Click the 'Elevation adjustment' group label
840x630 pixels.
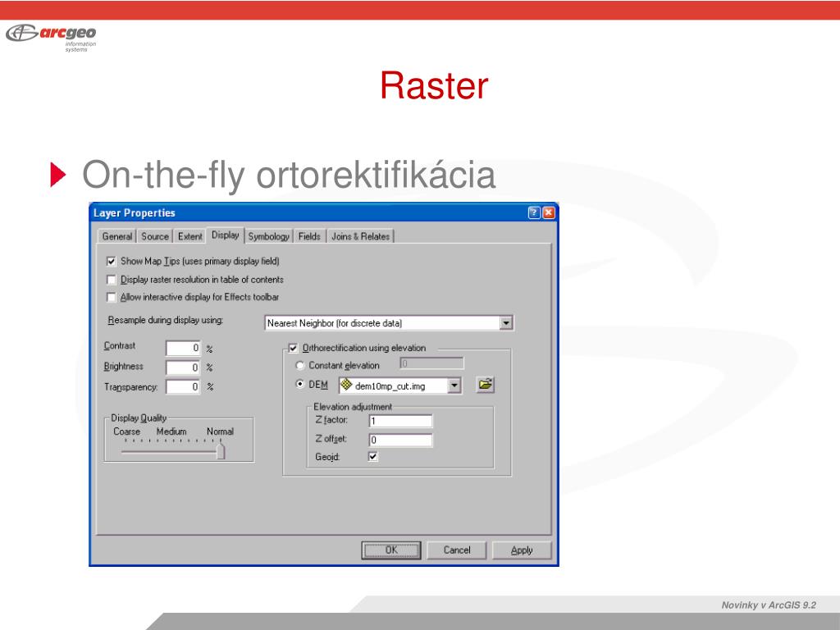pyautogui.click(x=353, y=407)
